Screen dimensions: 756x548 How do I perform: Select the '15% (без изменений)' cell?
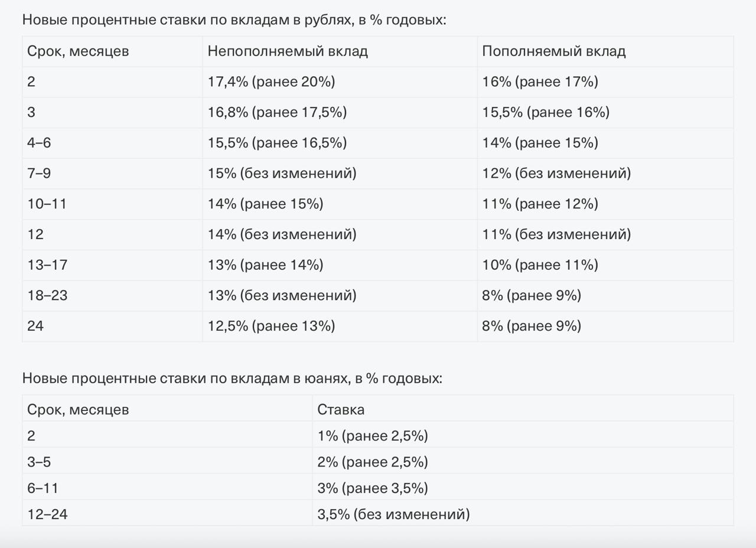coord(282,173)
